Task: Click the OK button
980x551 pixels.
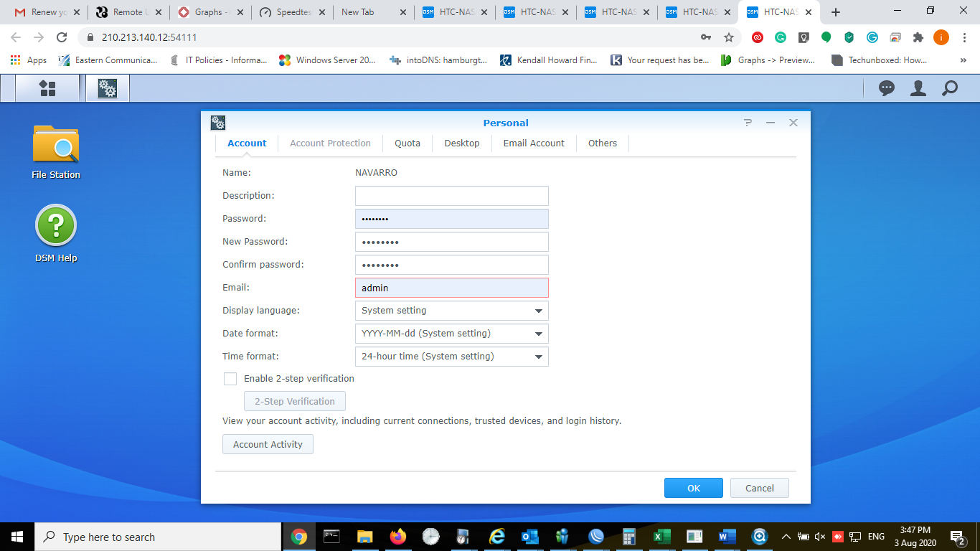Action: tap(694, 488)
